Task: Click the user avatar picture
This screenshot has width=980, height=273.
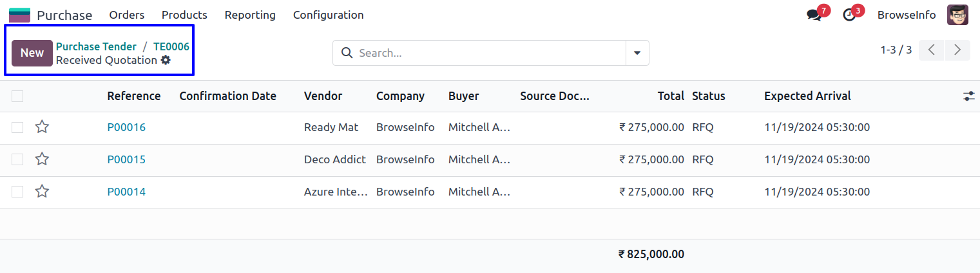Action: click(957, 15)
